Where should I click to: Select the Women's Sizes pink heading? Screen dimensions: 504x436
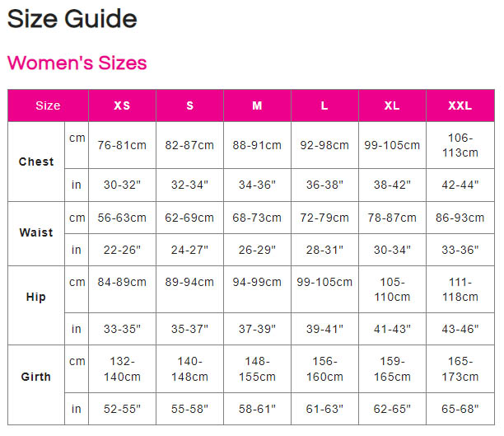(x=77, y=63)
